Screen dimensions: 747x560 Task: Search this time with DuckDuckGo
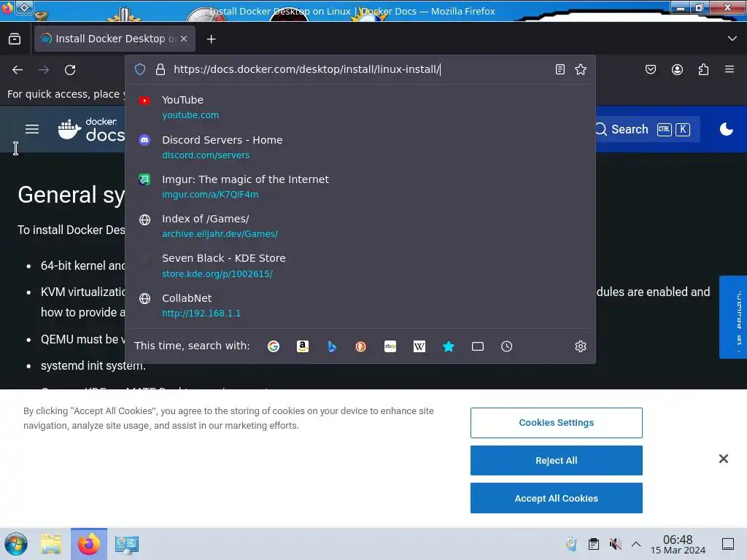pos(360,346)
